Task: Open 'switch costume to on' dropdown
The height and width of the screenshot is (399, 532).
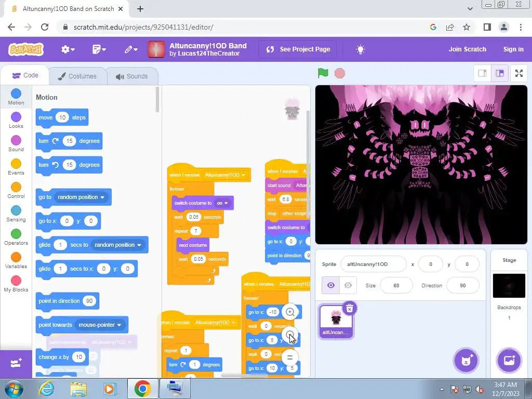Action: pos(222,203)
